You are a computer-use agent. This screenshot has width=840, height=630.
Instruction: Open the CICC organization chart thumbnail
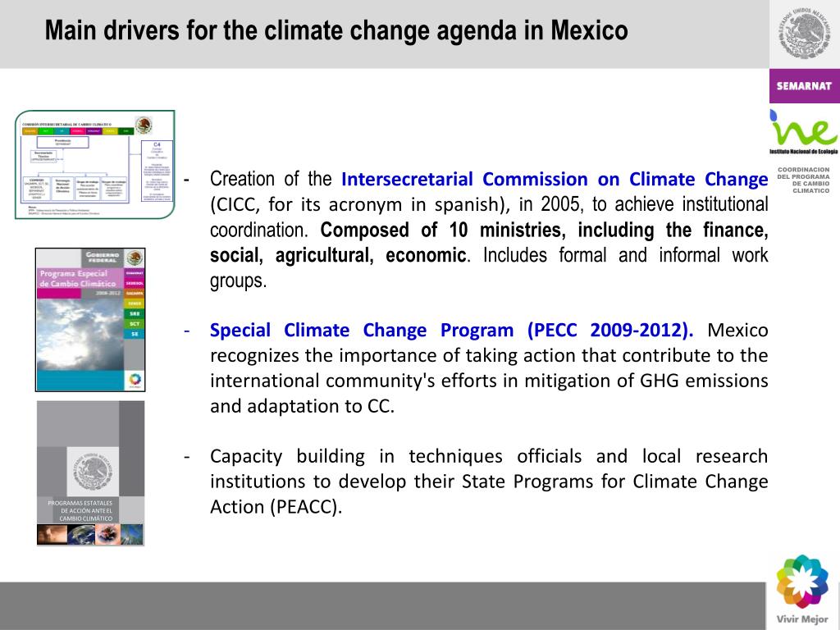click(x=95, y=164)
